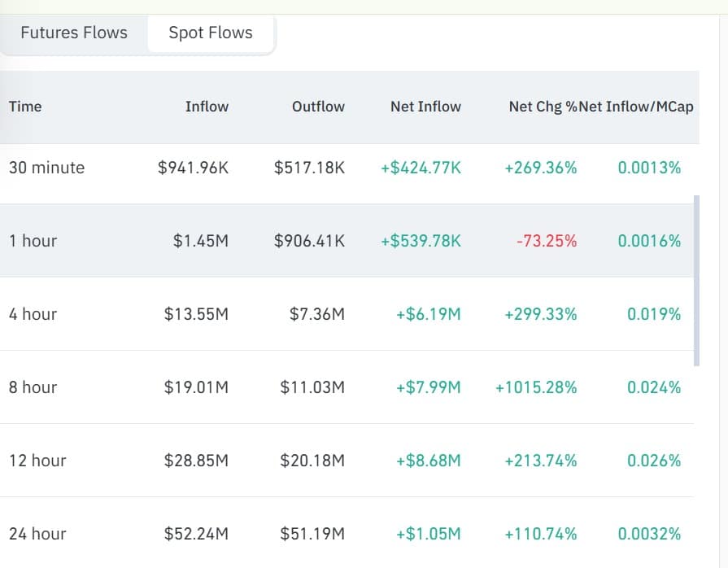
Task: Sort by the Net Inflow column header
Action: point(425,107)
